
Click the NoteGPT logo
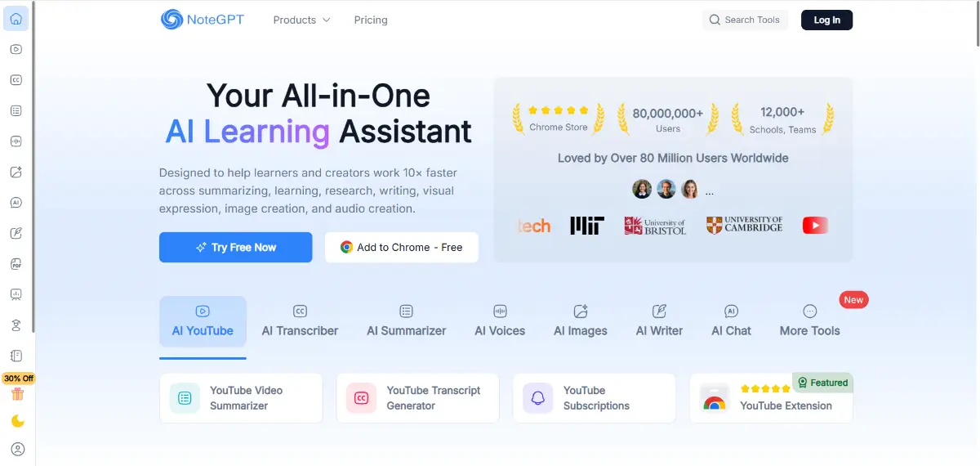(x=202, y=20)
